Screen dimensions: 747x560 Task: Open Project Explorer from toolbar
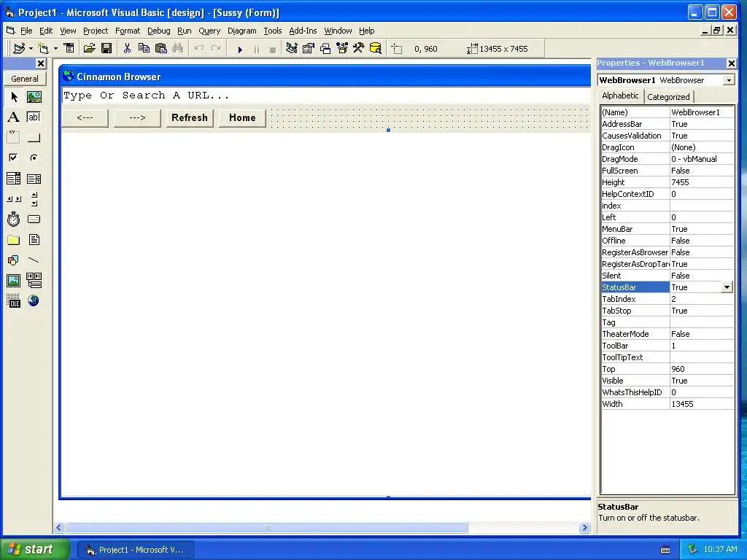[292, 49]
